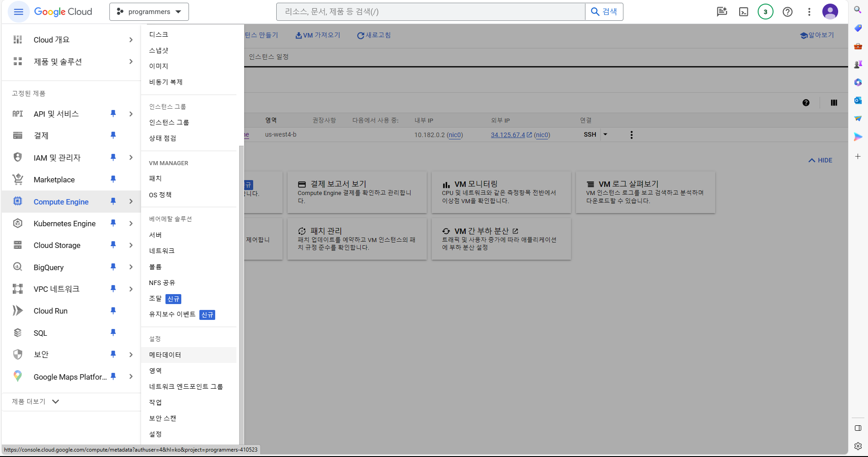This screenshot has width=868, height=457.
Task: Open the VM 로그 살펴보기 card
Action: pyautogui.click(x=646, y=192)
